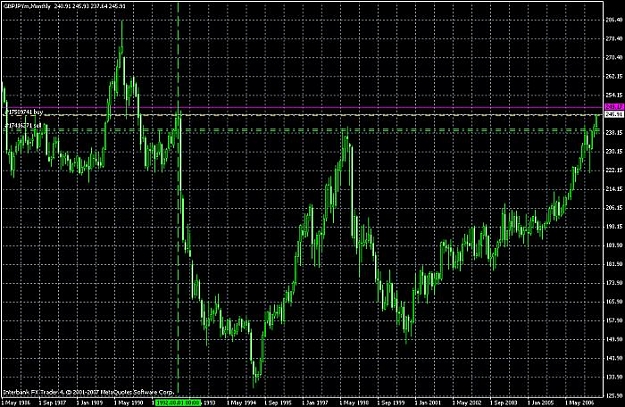Click the highlighted green date label on time axis
The width and height of the screenshot is (625, 407).
coord(179,403)
